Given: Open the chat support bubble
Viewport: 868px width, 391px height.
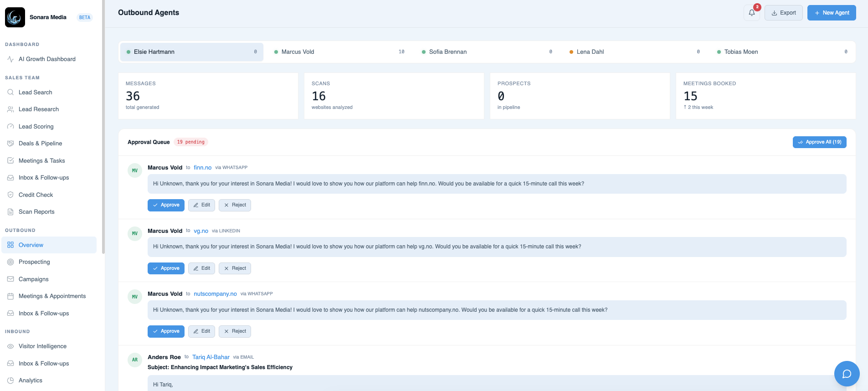Looking at the screenshot, I should (847, 374).
